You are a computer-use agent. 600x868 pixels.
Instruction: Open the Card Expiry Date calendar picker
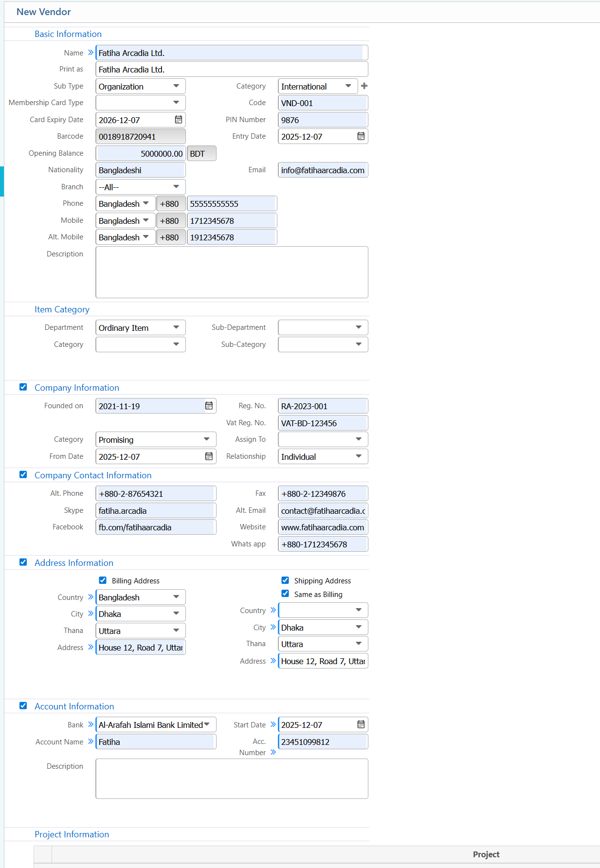point(179,120)
